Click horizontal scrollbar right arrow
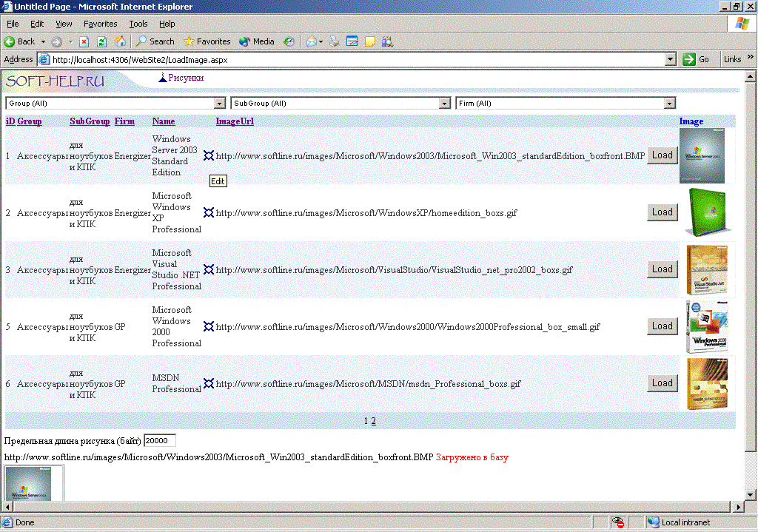Screen dimensions: 758x532 point(738,507)
